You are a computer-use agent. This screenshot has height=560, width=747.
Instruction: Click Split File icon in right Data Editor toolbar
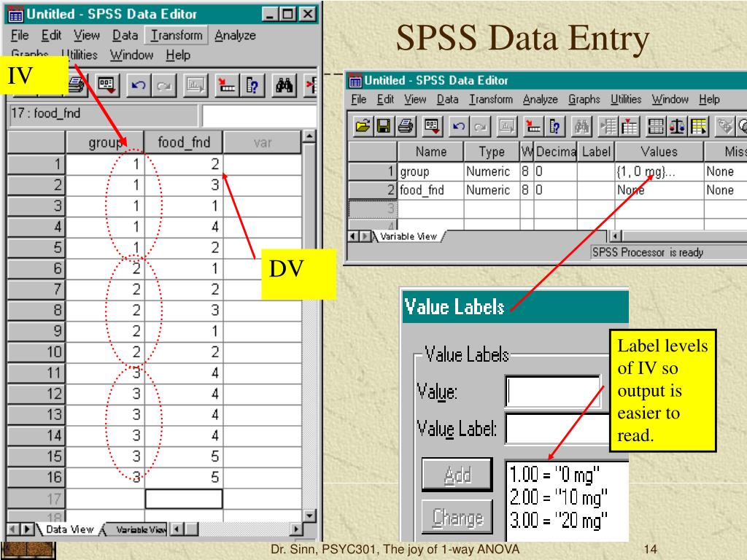pyautogui.click(x=656, y=126)
